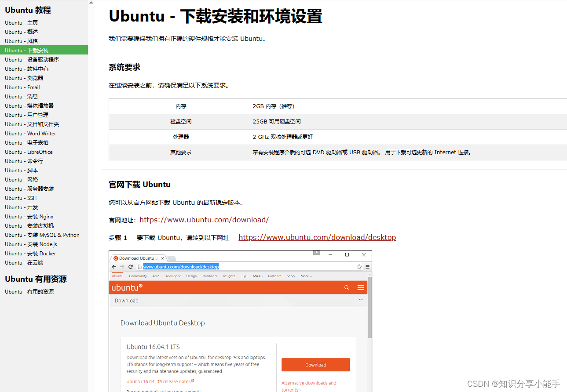Open the Ubuntu - Email sidebar link
Image resolution: width=567 pixels, height=392 pixels.
22,87
